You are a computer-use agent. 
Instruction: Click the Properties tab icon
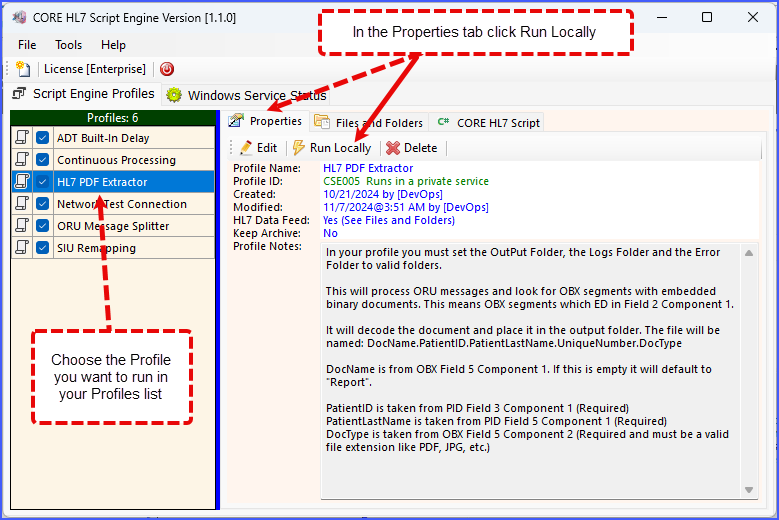pyautogui.click(x=236, y=121)
